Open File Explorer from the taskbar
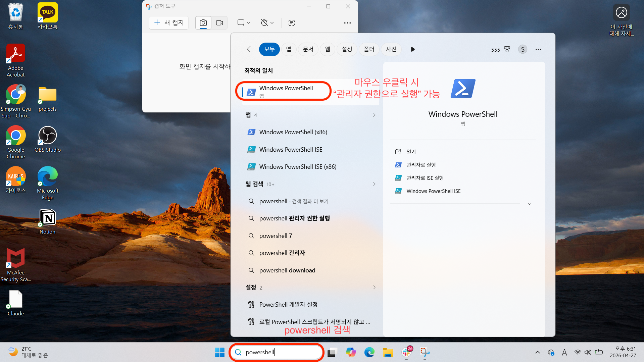644x362 pixels. (x=388, y=352)
